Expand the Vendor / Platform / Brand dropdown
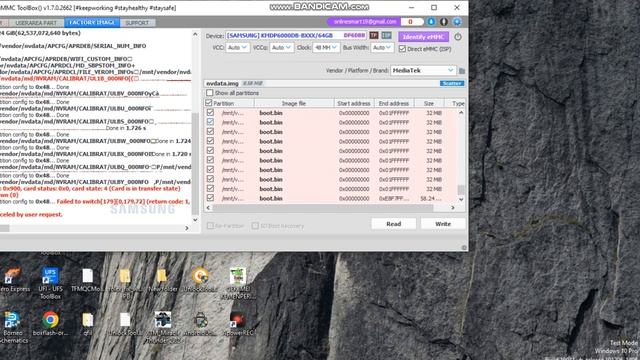The width and height of the screenshot is (640, 360). [423, 71]
